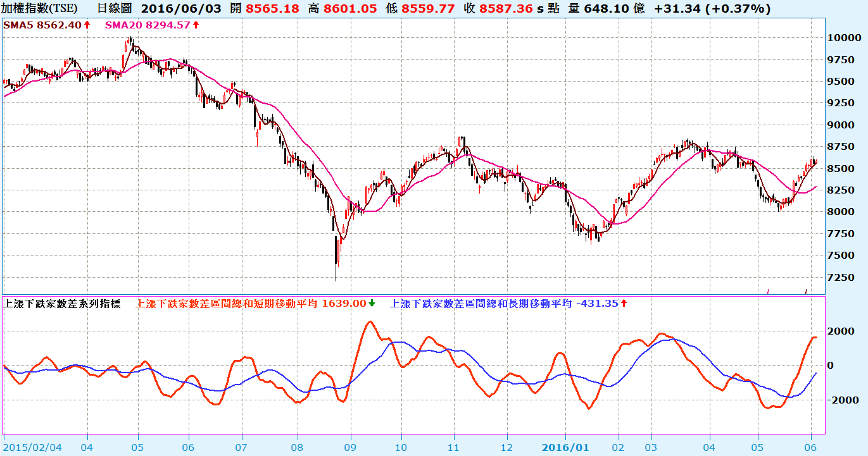This screenshot has width=868, height=456.
Task: Click the -2000 level on indicator axis
Action: pyautogui.click(x=843, y=400)
